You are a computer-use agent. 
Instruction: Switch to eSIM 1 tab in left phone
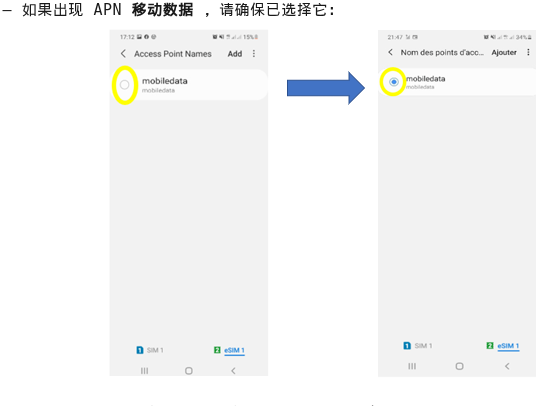point(230,350)
